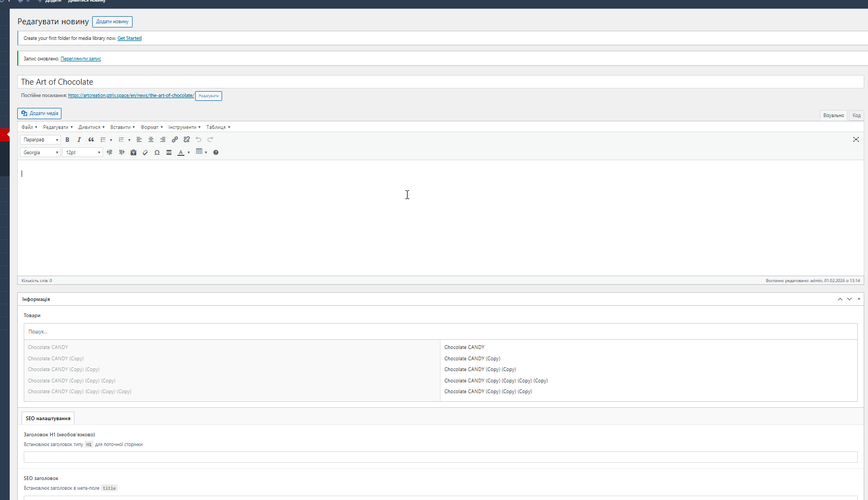Toggle paste as text clipboard icon
Viewport: 868px width, 500px height.
(x=133, y=153)
